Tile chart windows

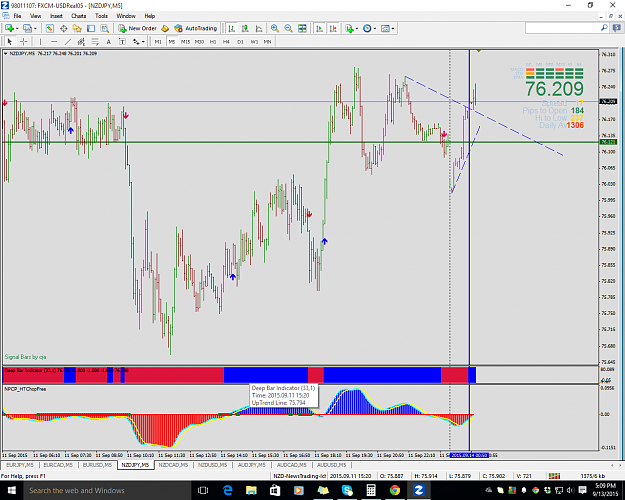[302, 28]
